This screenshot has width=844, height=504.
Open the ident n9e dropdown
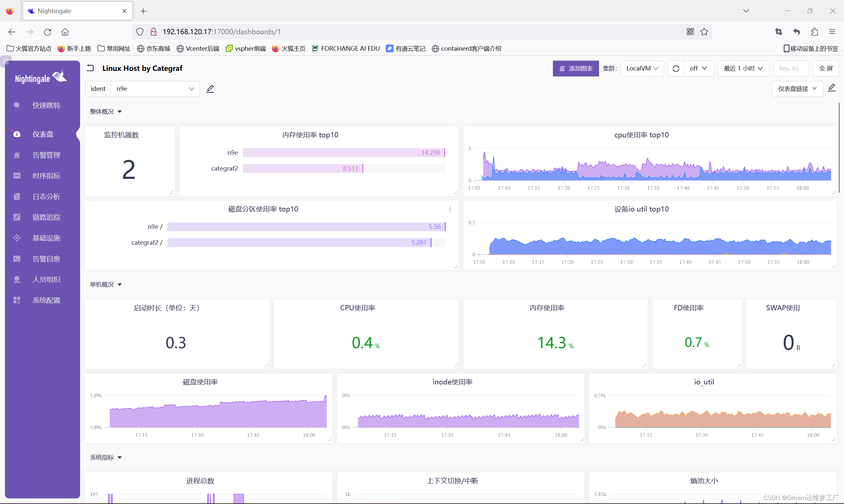[155, 89]
